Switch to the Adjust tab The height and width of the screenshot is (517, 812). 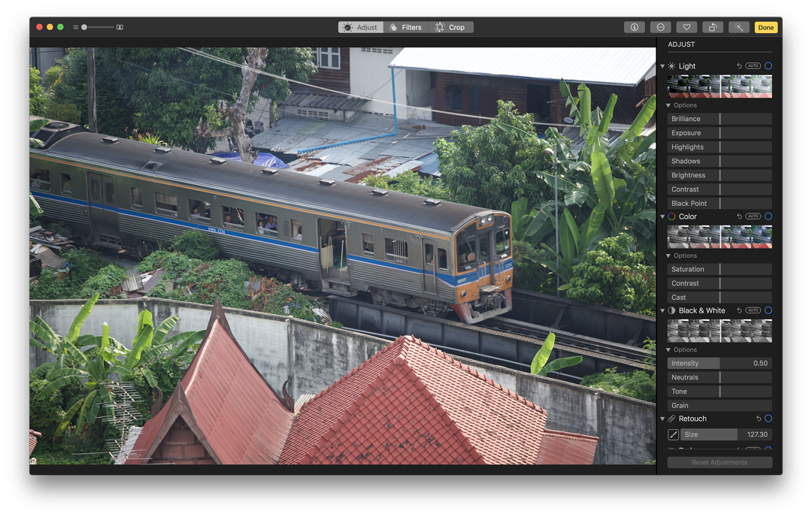pyautogui.click(x=361, y=28)
